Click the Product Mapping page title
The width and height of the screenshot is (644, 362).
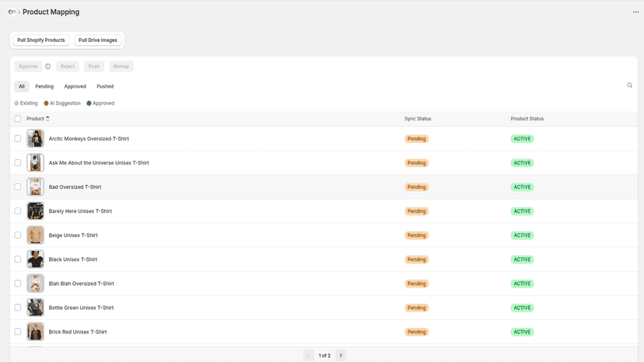(51, 12)
